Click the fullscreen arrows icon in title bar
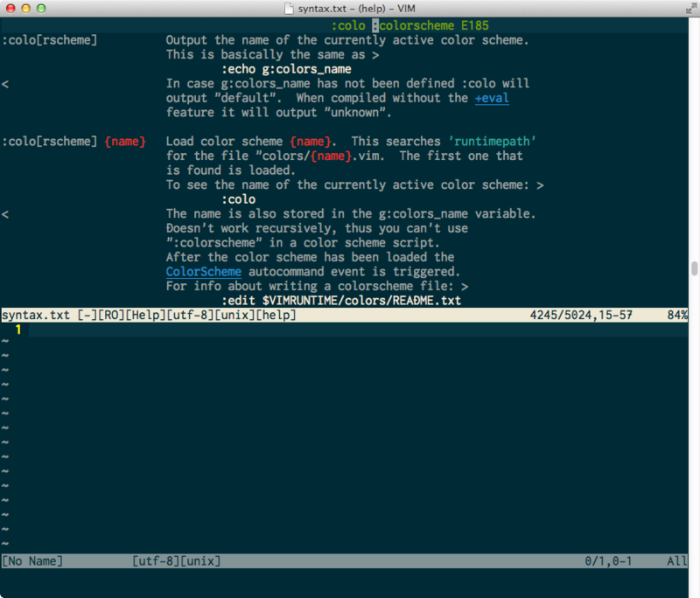Screen dimensions: 700x598 coord(691,8)
